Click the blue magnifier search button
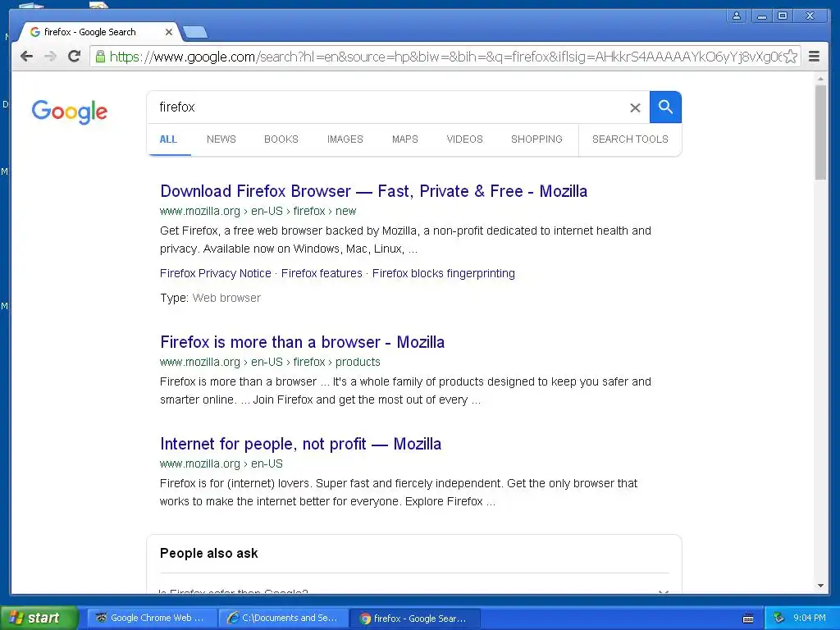 pyautogui.click(x=665, y=107)
